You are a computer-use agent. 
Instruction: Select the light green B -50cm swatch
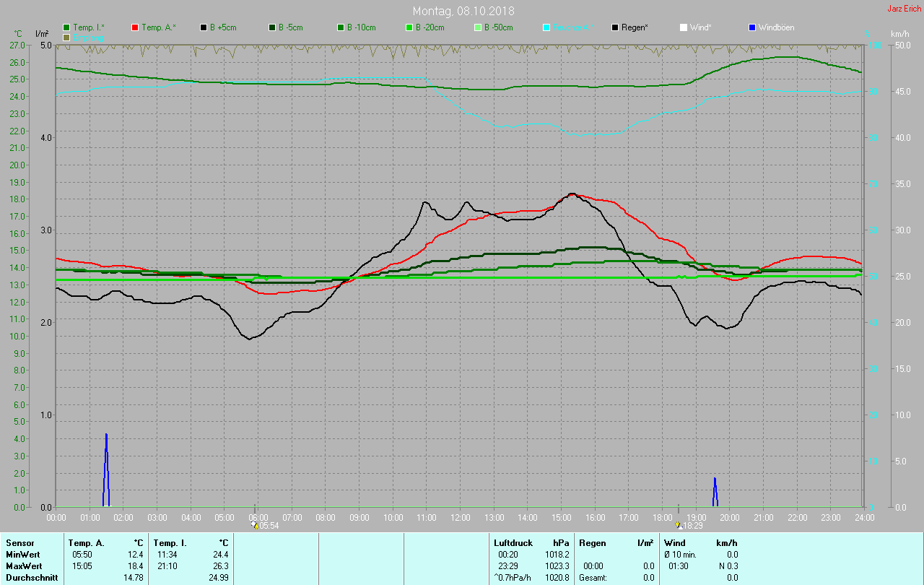point(477,27)
